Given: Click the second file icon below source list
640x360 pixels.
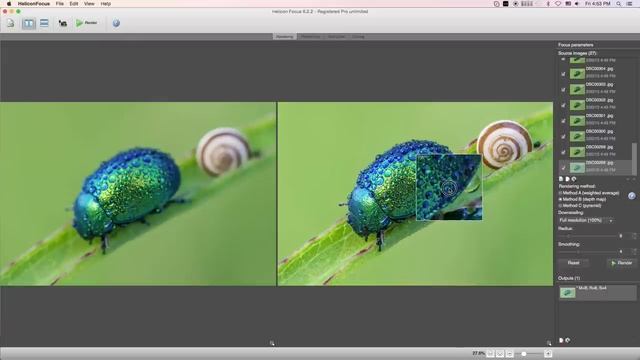Looking at the screenshot, I should (x=567, y=179).
